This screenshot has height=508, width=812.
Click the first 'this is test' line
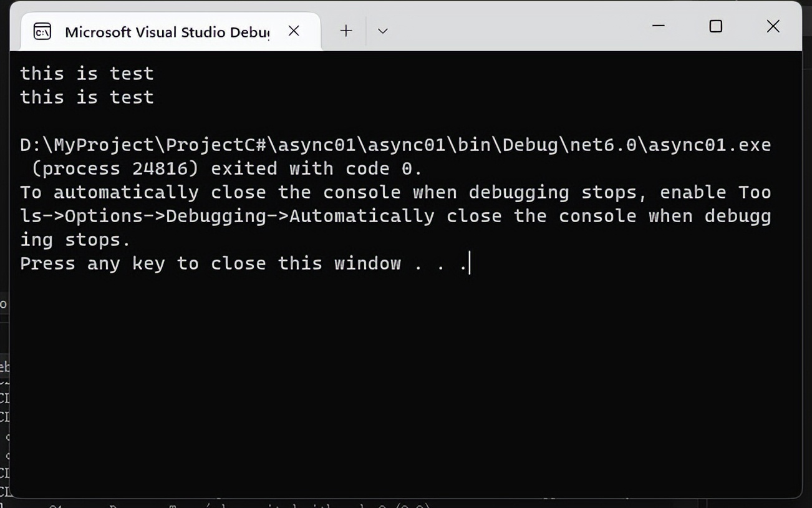tap(87, 74)
